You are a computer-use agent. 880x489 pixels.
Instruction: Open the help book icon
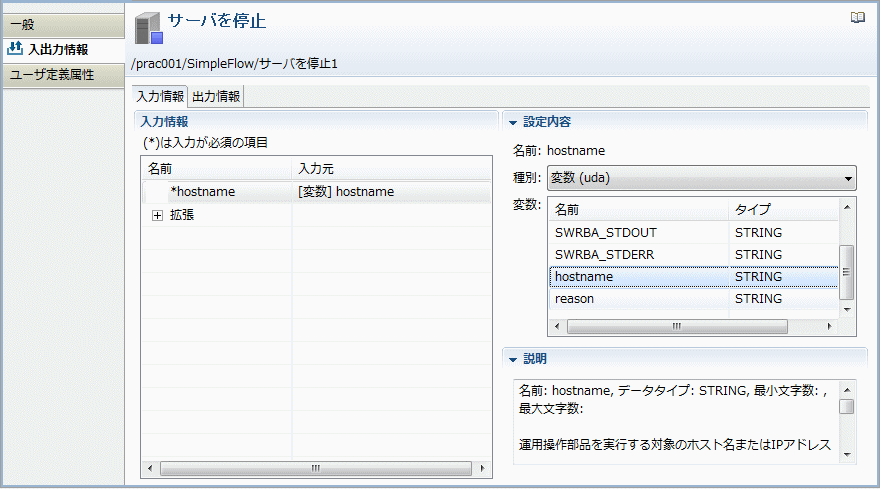(858, 18)
